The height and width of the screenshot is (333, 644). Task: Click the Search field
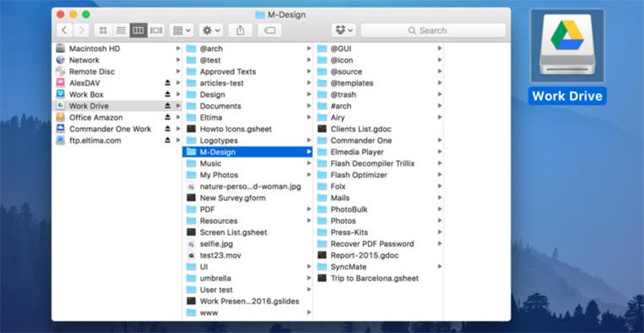(433, 31)
